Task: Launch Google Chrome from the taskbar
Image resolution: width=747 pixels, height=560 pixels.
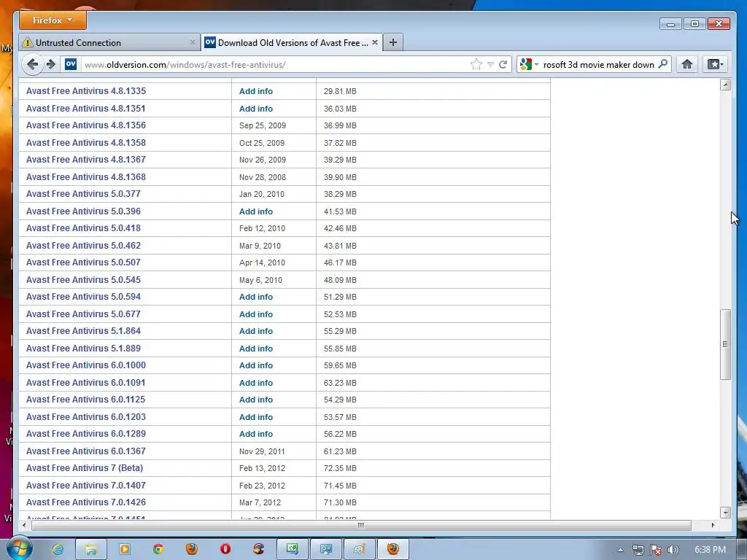Action: tap(158, 549)
